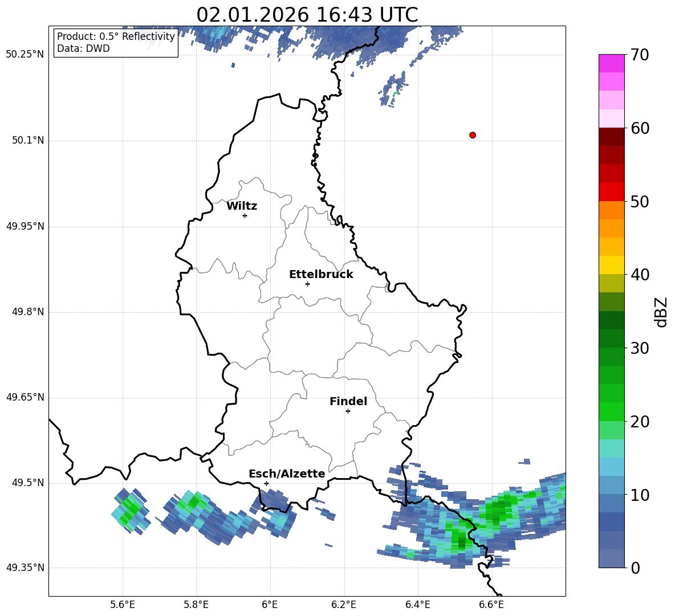The image size is (675, 616).
Task: Click the 5.8°E longitude label
Action: tap(196, 605)
